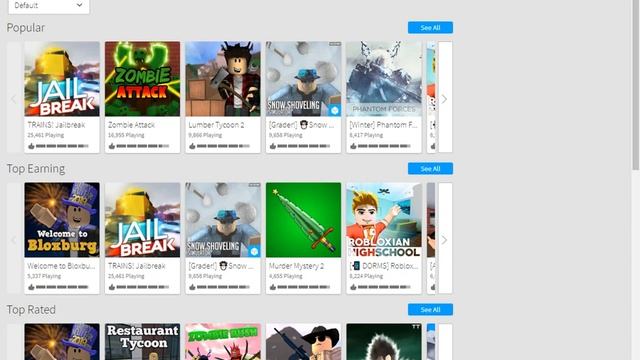The image size is (640, 360).
Task: Open the Snow Shoveling thumbnail in Popular
Action: [303, 79]
